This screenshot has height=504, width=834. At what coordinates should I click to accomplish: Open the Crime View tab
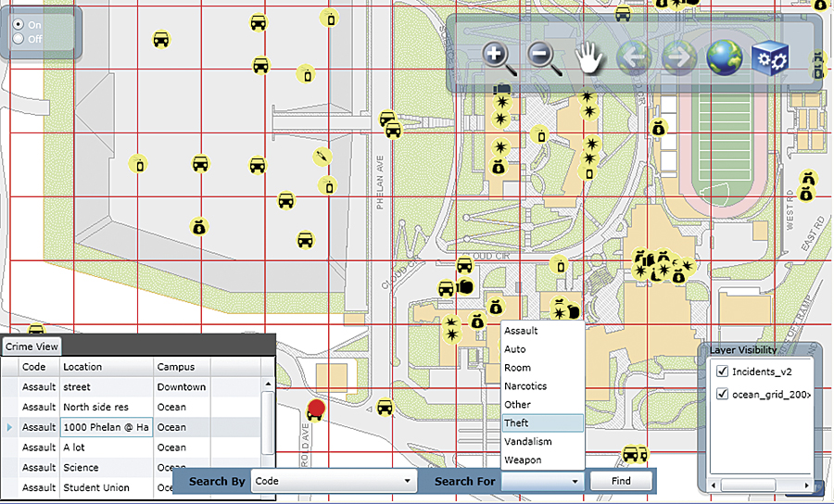pyautogui.click(x=32, y=346)
